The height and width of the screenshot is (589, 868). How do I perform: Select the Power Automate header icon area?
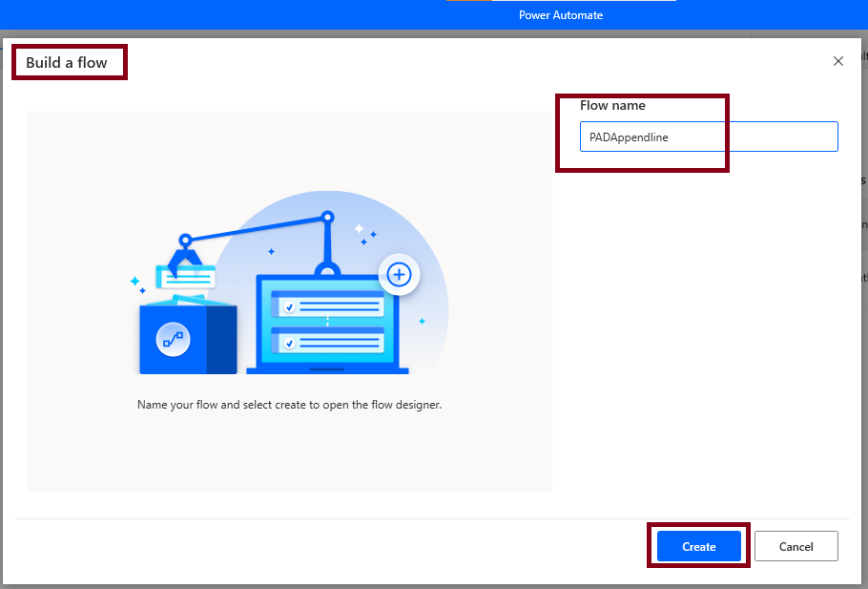[560, 14]
